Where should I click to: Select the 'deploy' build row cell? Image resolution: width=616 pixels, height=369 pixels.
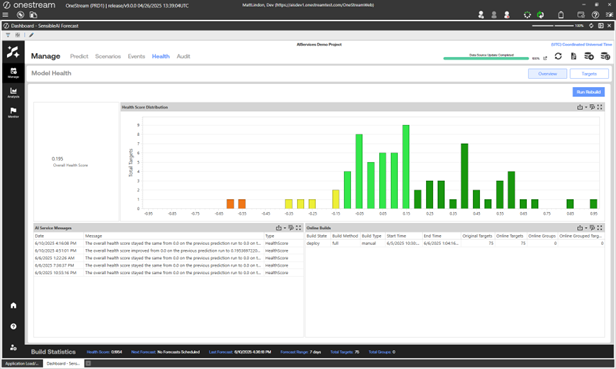317,243
